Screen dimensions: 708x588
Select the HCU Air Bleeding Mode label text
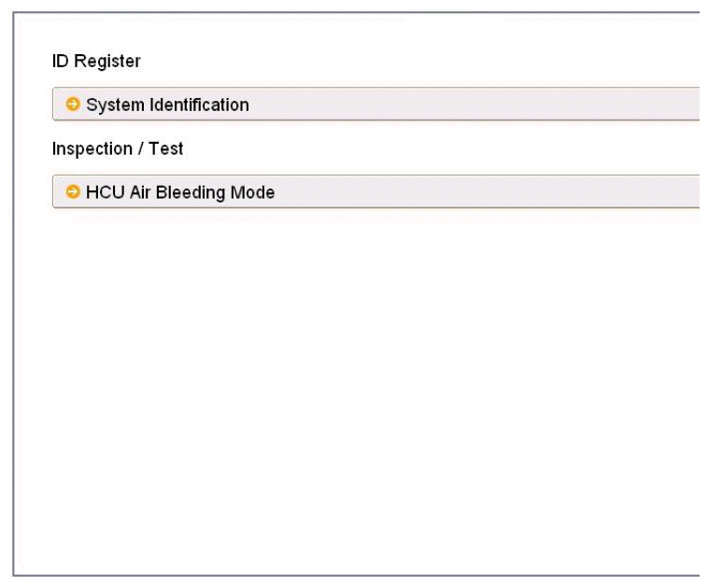(x=180, y=192)
